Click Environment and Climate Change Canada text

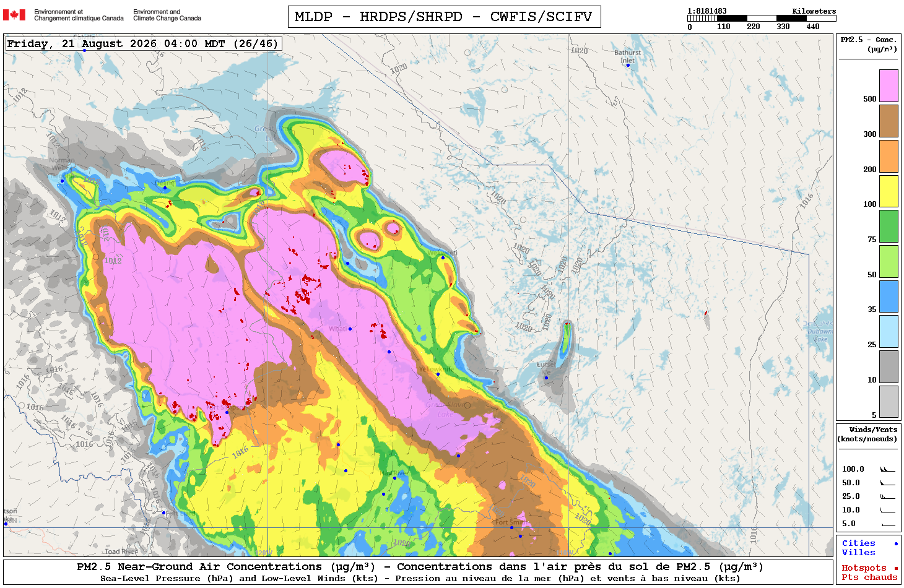pos(167,15)
